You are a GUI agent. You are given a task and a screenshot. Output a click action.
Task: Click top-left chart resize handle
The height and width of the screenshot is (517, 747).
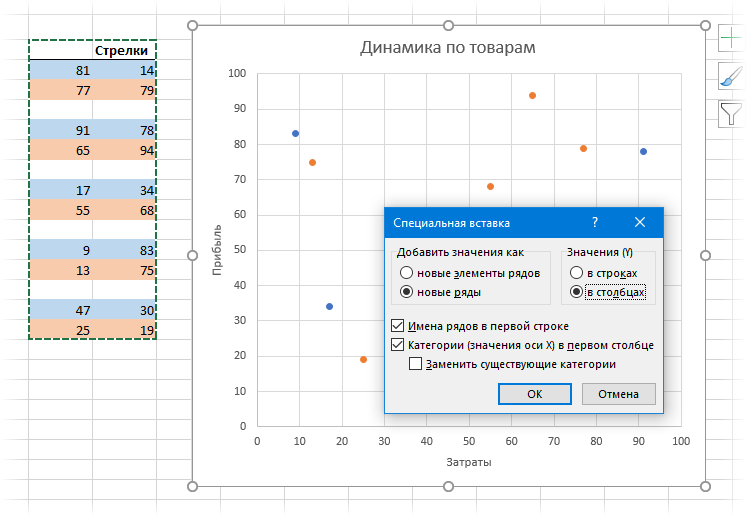192,25
